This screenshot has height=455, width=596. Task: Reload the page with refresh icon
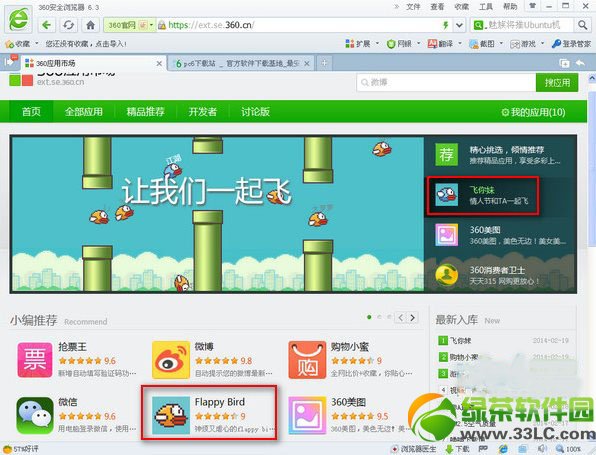68,25
